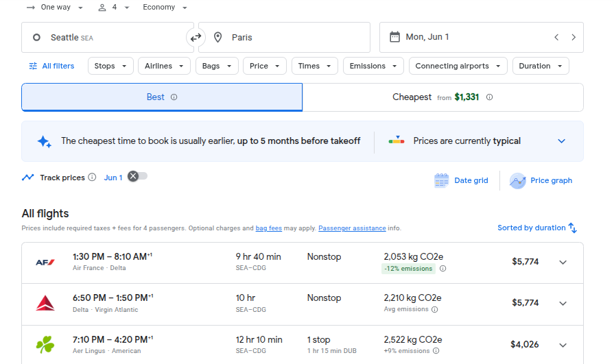This screenshot has height=364, width=614.
Task: Click the sort order arrows icon
Action: coord(573,228)
